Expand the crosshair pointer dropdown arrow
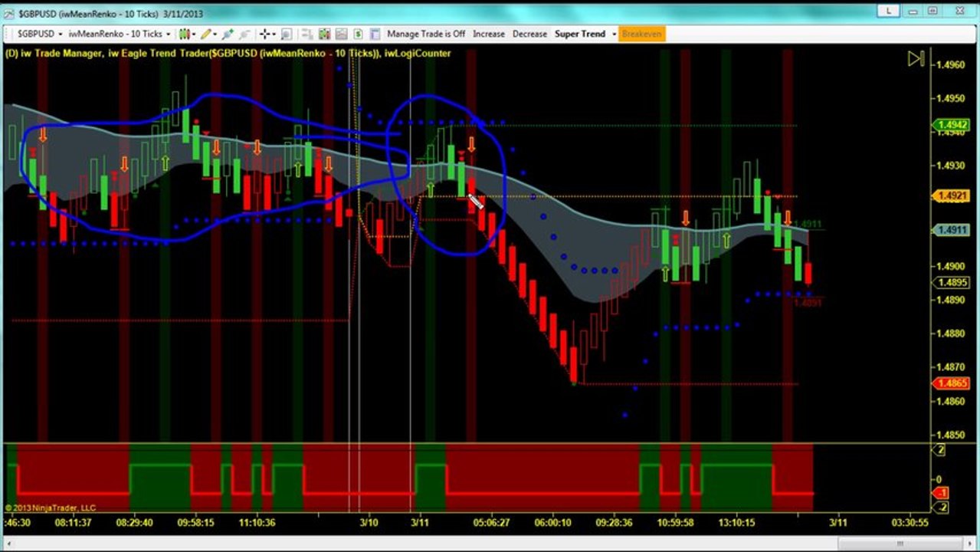Image resolution: width=980 pixels, height=552 pixels. coord(274,34)
